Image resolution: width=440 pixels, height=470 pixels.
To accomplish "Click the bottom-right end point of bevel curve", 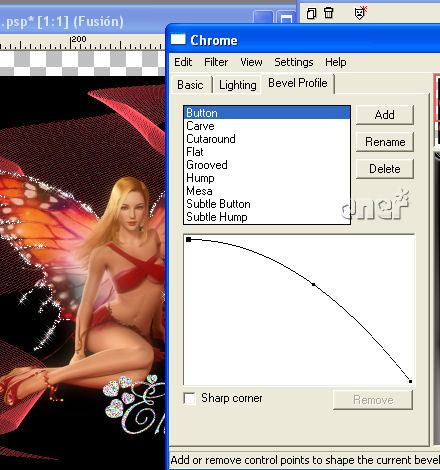I will pos(410,381).
